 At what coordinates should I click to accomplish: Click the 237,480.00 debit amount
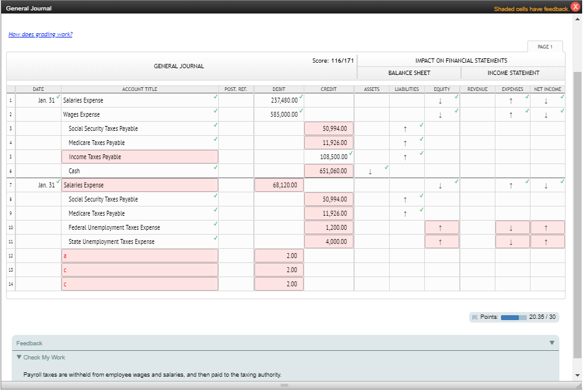[x=284, y=101]
